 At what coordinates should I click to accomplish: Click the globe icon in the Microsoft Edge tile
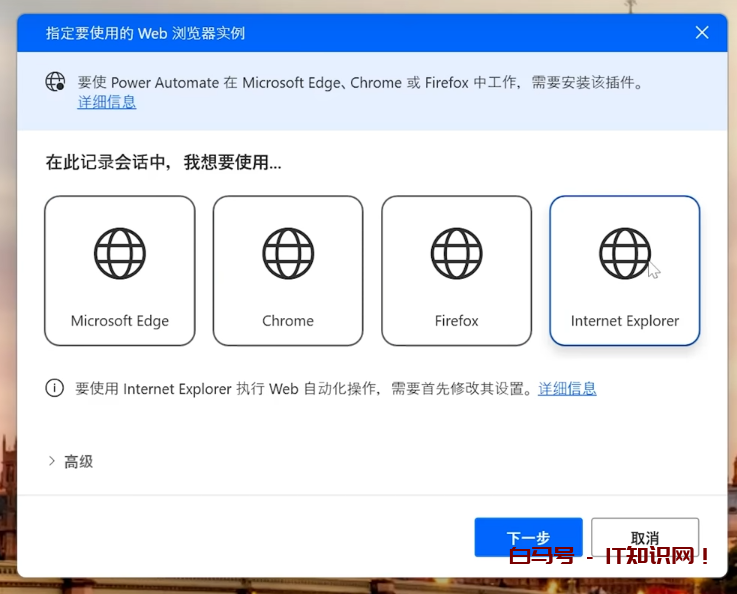(x=120, y=253)
